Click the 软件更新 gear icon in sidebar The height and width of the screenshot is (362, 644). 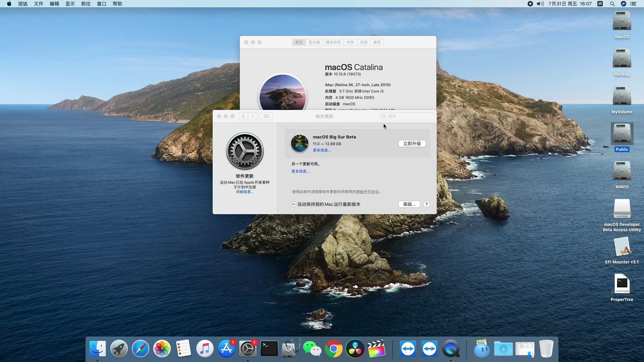point(245,151)
